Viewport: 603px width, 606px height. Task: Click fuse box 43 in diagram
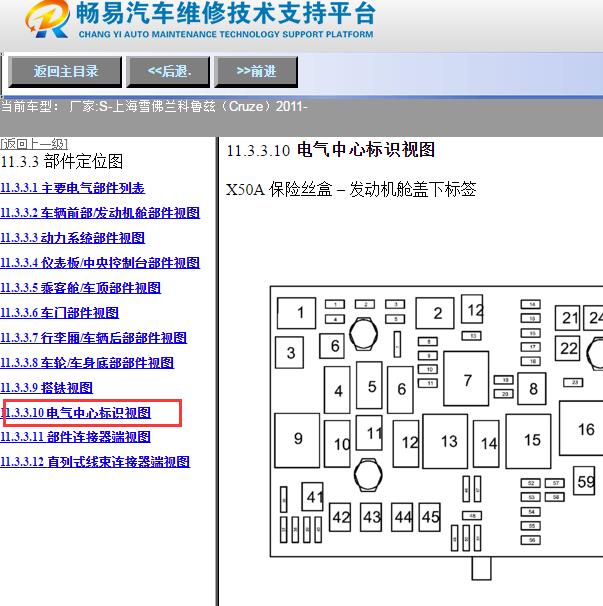[371, 517]
